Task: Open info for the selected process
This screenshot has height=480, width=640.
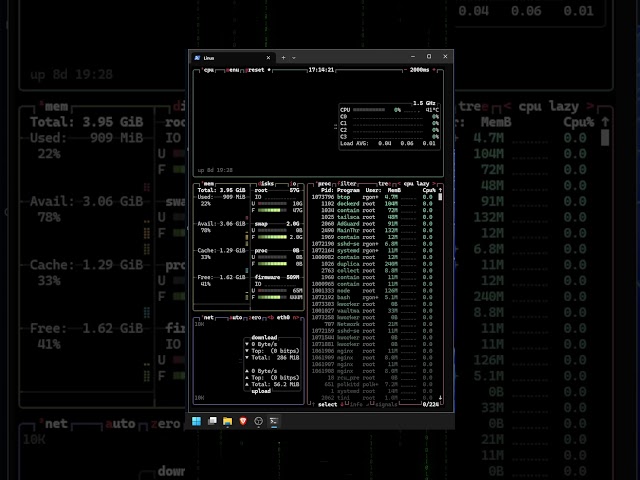Action: coord(356,404)
